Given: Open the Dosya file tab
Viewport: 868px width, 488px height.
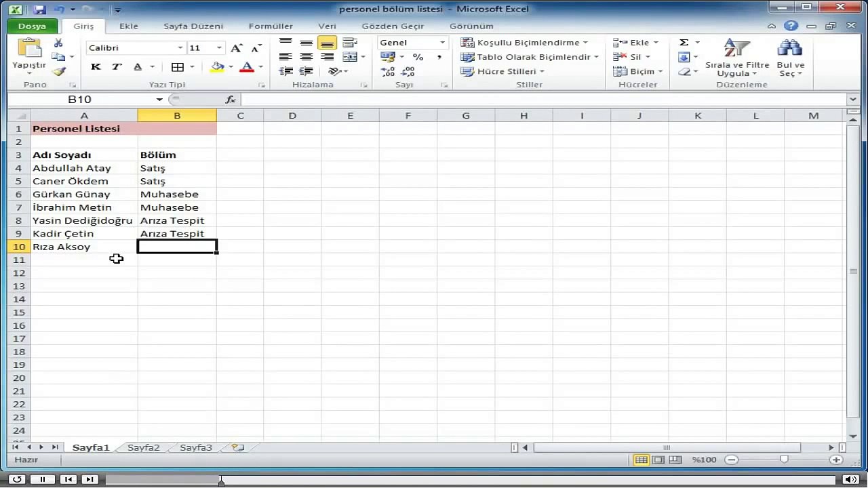Looking at the screenshot, I should [32, 26].
